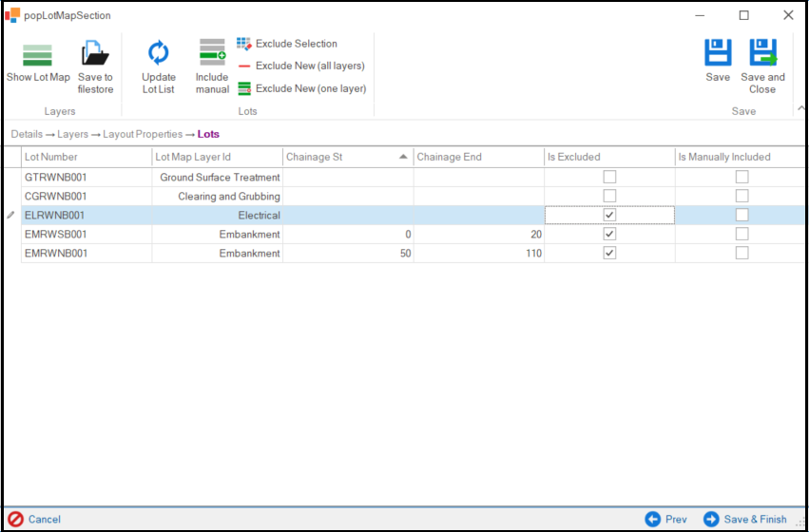Click the red Cancel icon at bottom

tap(15, 519)
